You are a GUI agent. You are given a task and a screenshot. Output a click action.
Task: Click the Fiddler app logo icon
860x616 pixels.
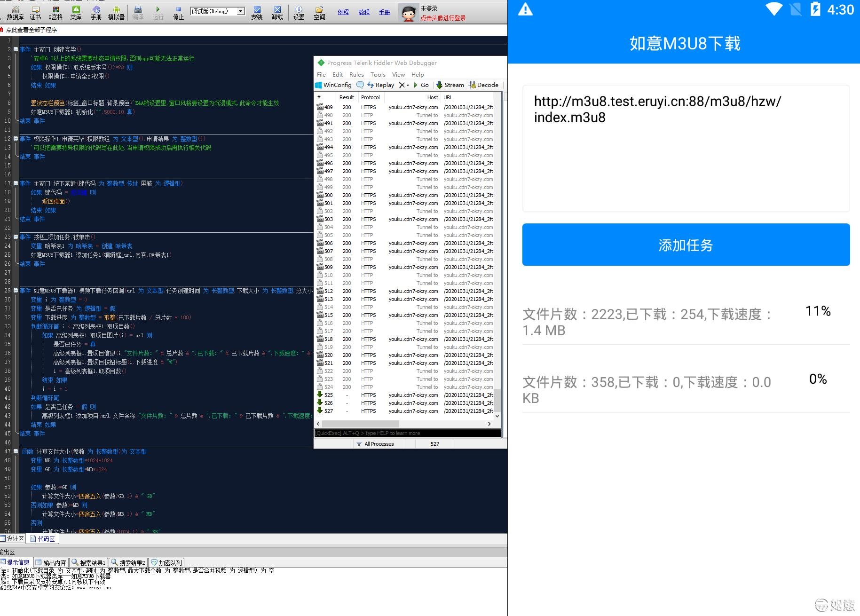pos(321,63)
